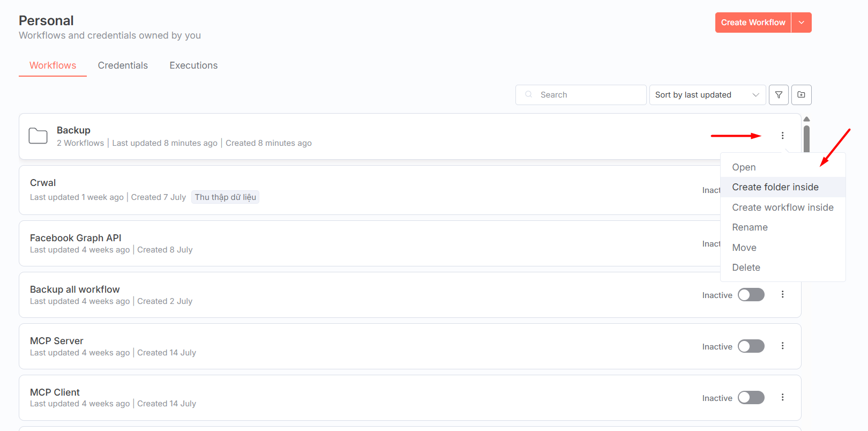Click the workflow list scrollbar thumb

pyautogui.click(x=806, y=139)
